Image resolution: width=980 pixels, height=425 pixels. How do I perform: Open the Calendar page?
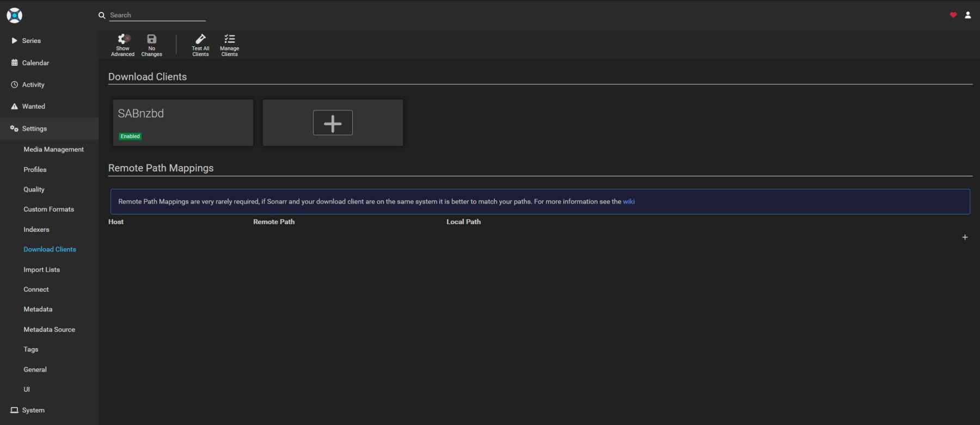(x=35, y=63)
